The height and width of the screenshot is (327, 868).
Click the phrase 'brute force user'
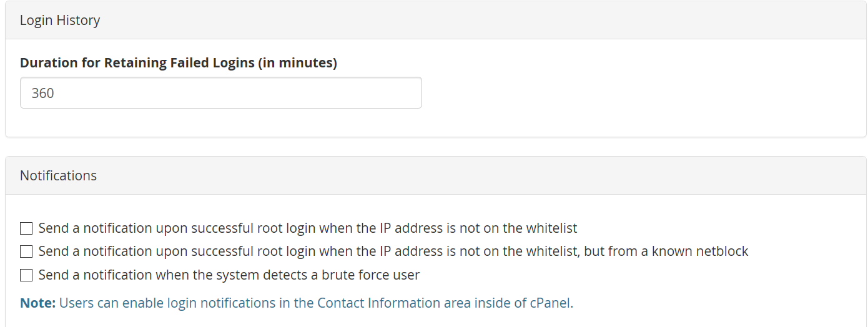tap(378, 275)
